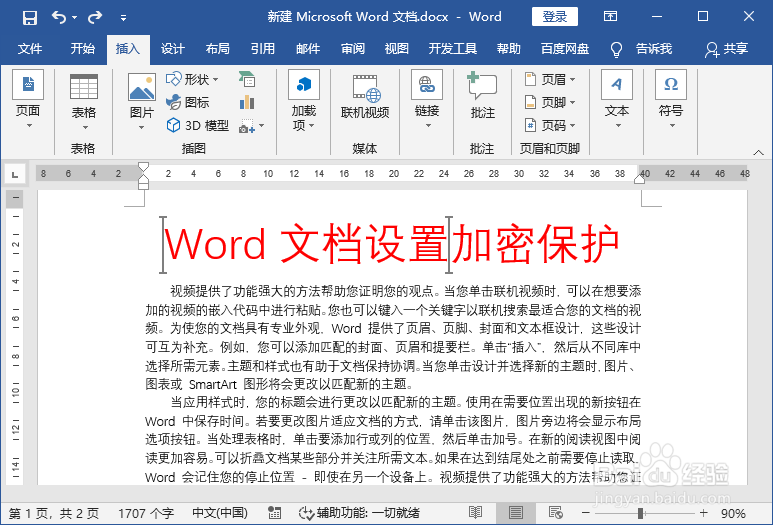Click the Save icon in title bar
Image resolution: width=773 pixels, height=525 pixels.
tap(30, 18)
